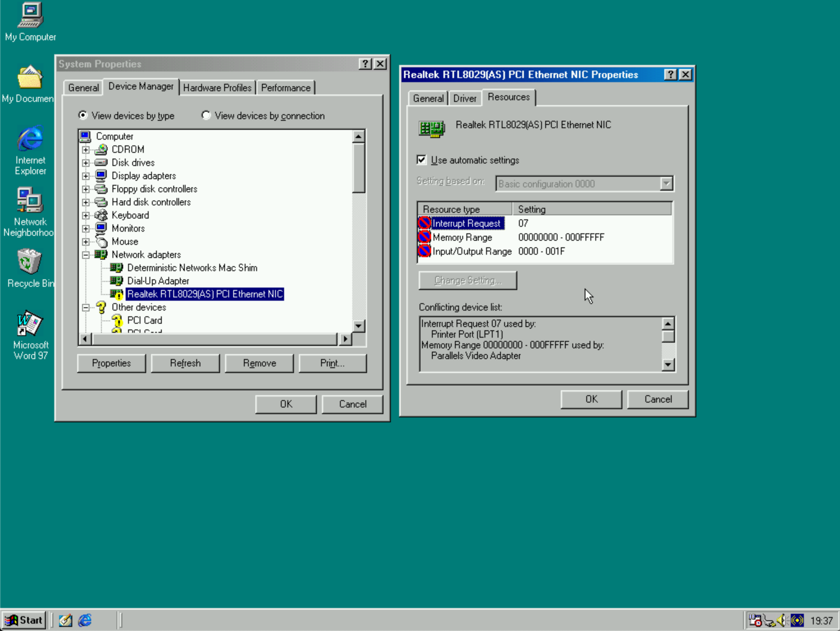Uncheck Use automatic settings checkbox

(x=422, y=160)
